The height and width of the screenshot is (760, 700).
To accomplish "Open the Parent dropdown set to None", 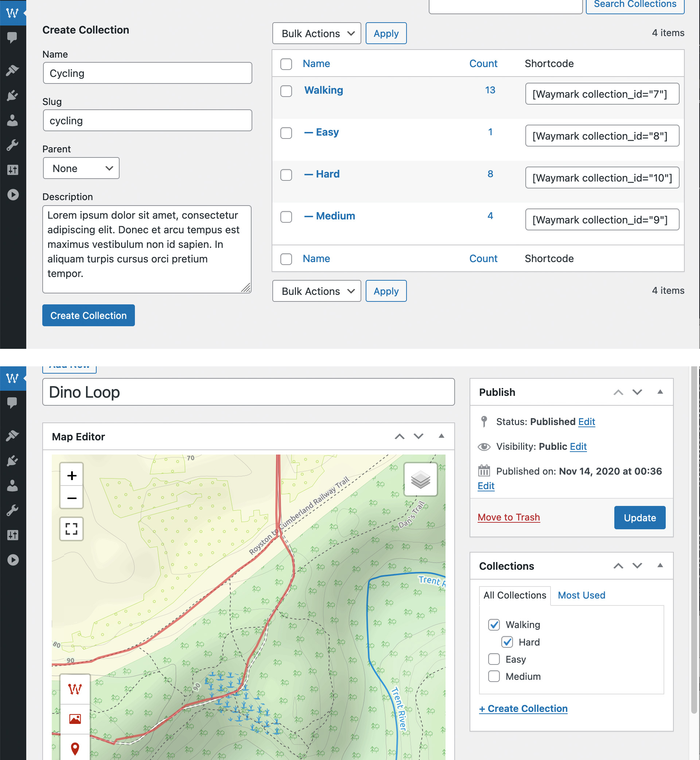I will pos(81,168).
